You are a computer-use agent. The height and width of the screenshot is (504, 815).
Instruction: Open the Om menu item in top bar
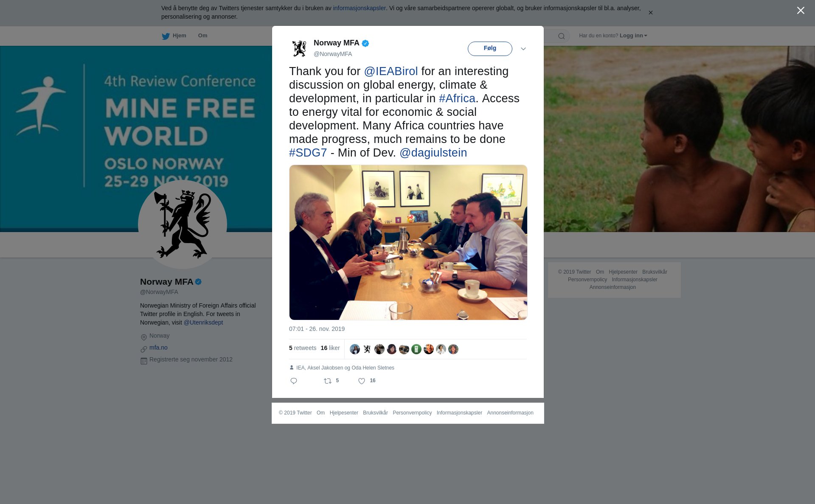202,36
